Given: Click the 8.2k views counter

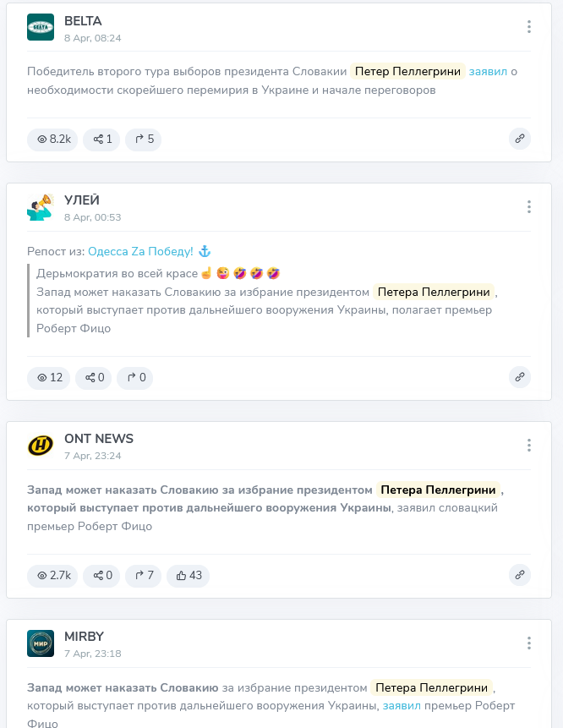Looking at the screenshot, I should 52,139.
